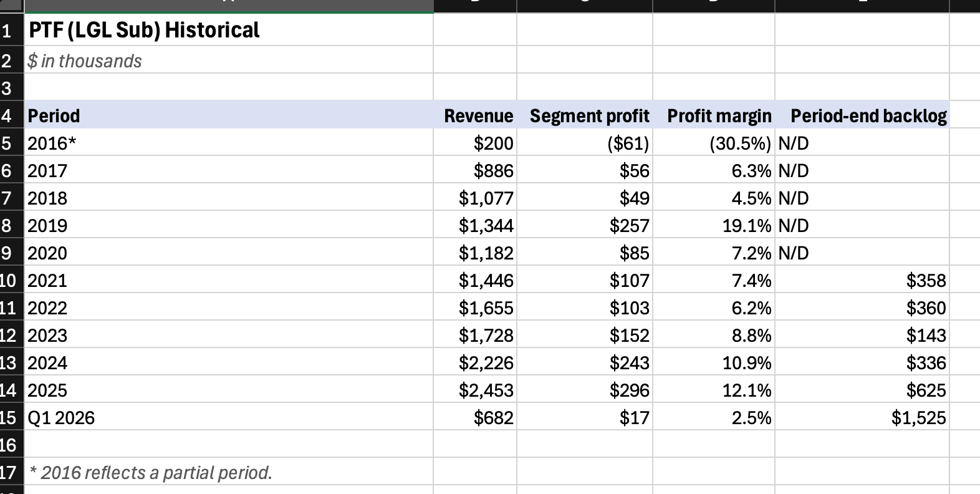Select the revenue cell '$1,344'
Image resolution: width=980 pixels, height=494 pixels.
[475, 225]
